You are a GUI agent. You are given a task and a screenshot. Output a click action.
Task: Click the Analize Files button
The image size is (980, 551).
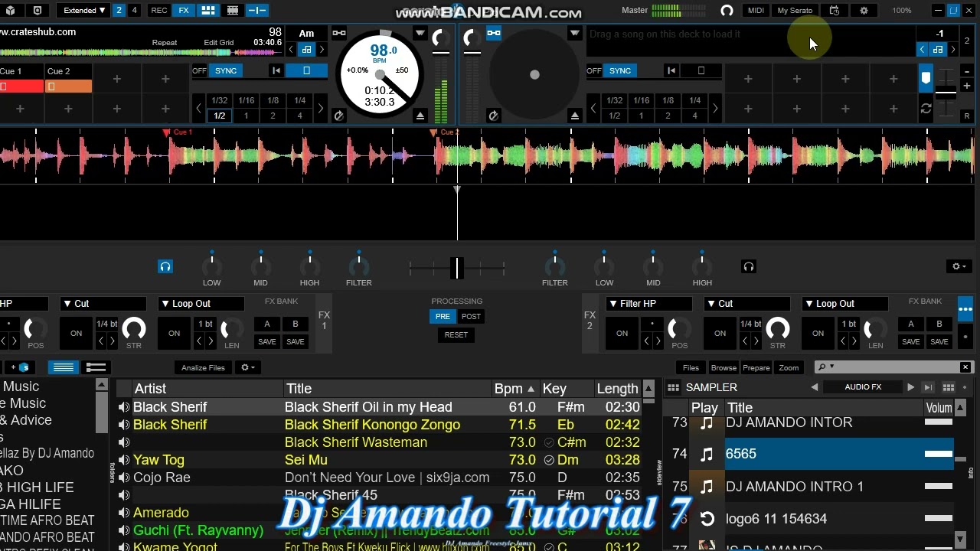pyautogui.click(x=203, y=368)
